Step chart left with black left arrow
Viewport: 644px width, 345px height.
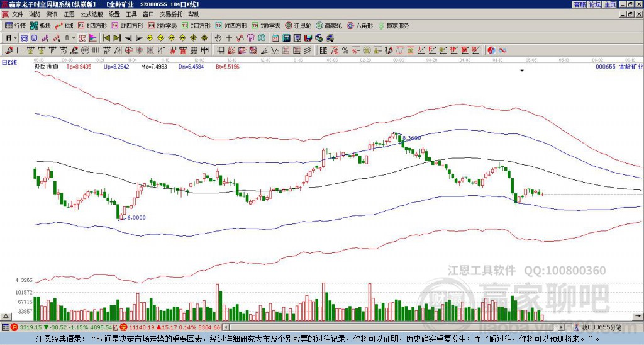[128, 38]
